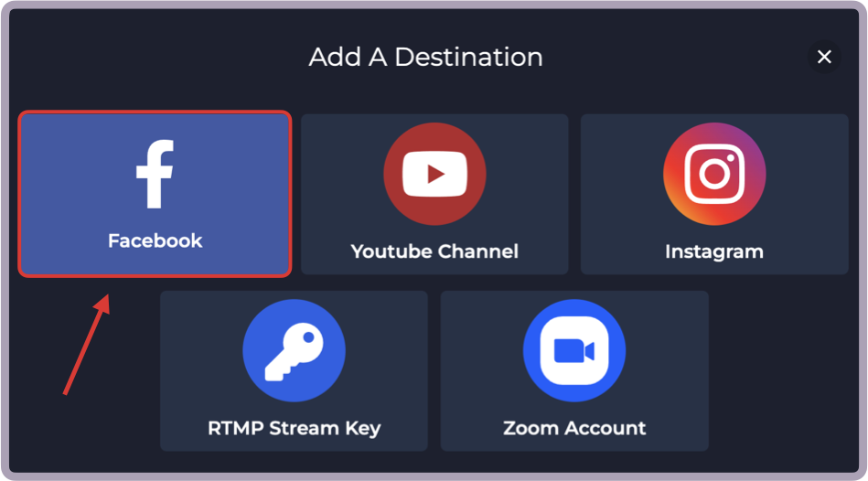Close the Add A Destination dialog
Image resolution: width=868 pixels, height=481 pixels.
coord(824,57)
